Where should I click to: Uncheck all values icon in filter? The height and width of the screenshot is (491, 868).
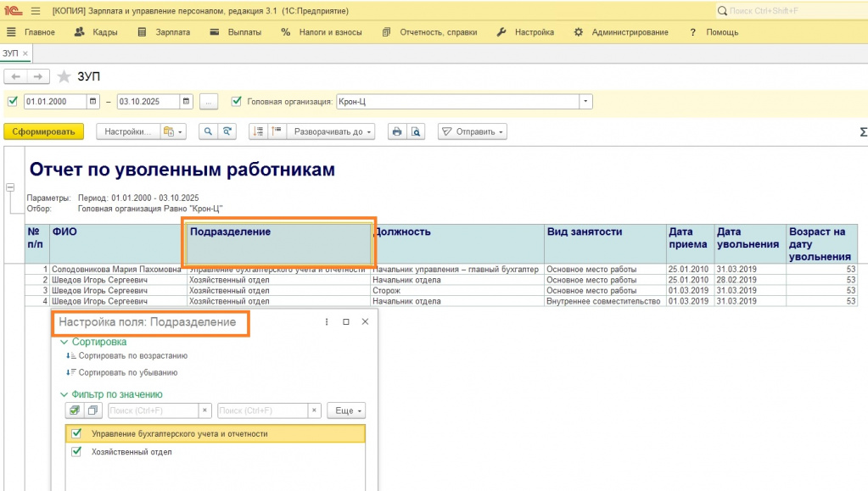click(x=92, y=410)
